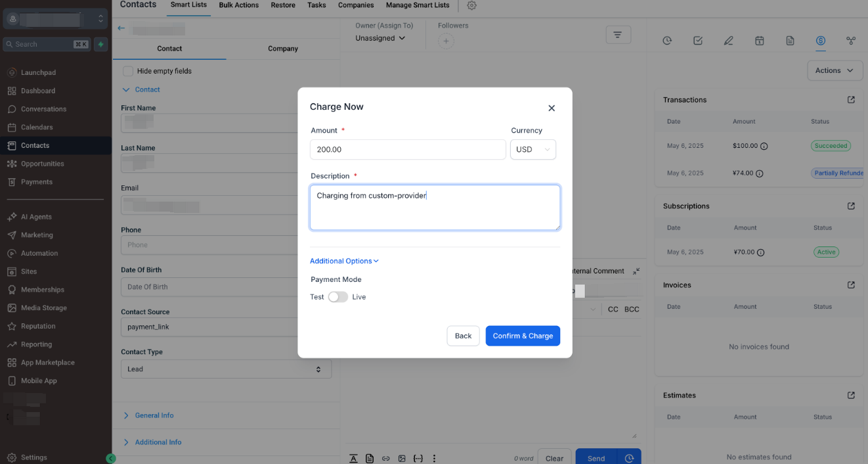Open Launchpad in sidebar
This screenshot has width=868, height=464.
[x=38, y=72]
